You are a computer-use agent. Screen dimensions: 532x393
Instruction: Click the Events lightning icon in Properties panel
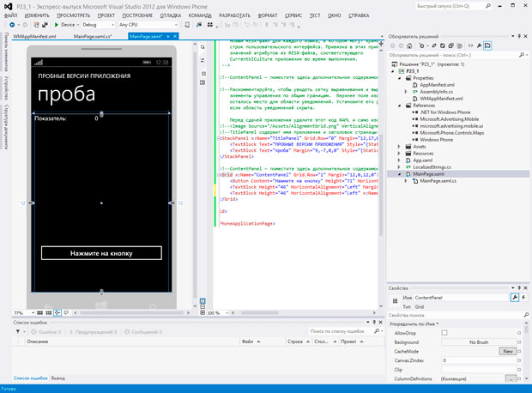click(x=523, y=298)
